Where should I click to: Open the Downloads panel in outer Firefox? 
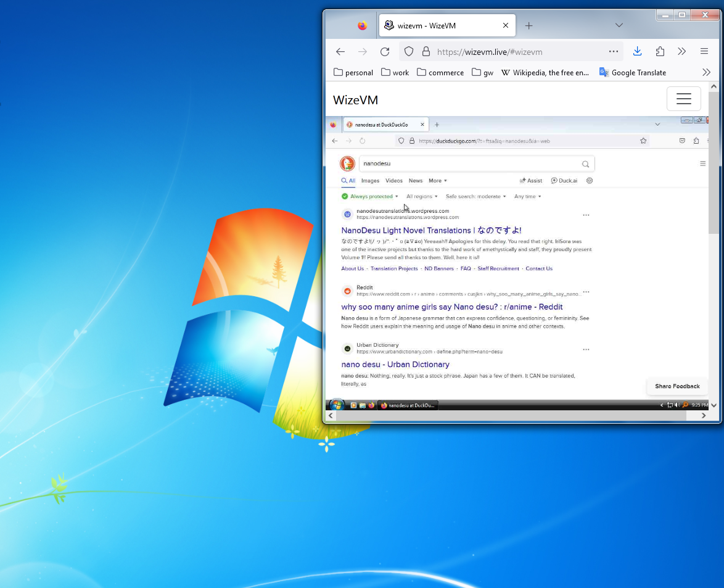click(637, 52)
